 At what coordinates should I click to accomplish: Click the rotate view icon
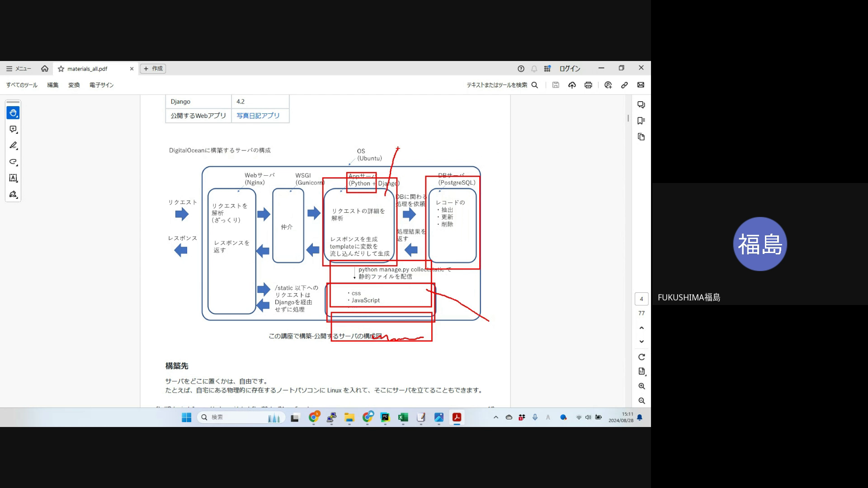642,357
